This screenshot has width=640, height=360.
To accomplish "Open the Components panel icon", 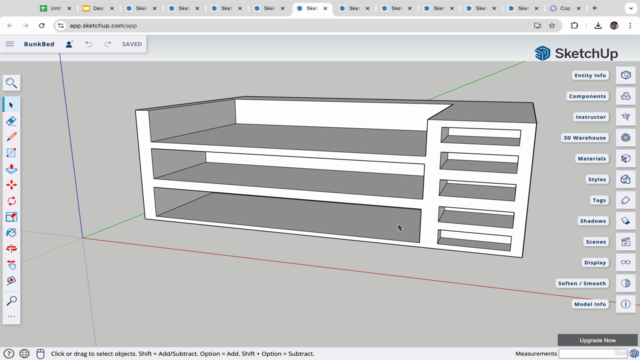I will [x=626, y=96].
